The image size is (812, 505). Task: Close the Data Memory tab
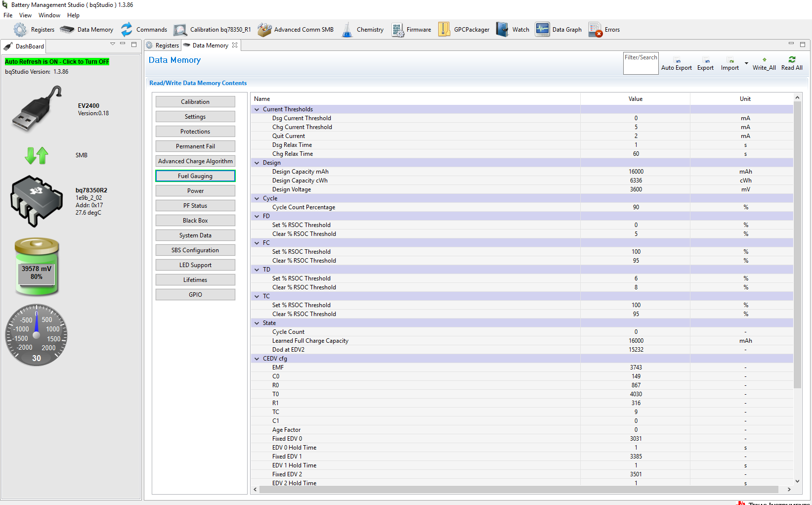[x=235, y=45]
